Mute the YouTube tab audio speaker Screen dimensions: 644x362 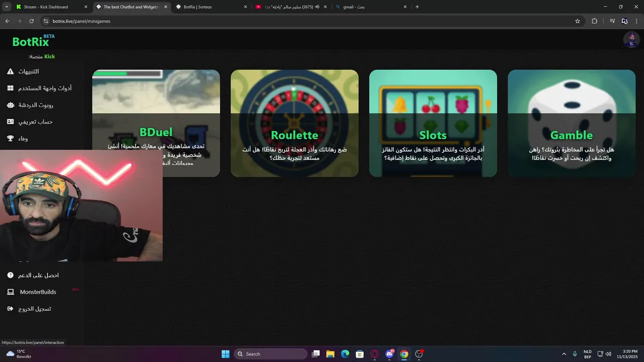click(x=317, y=7)
